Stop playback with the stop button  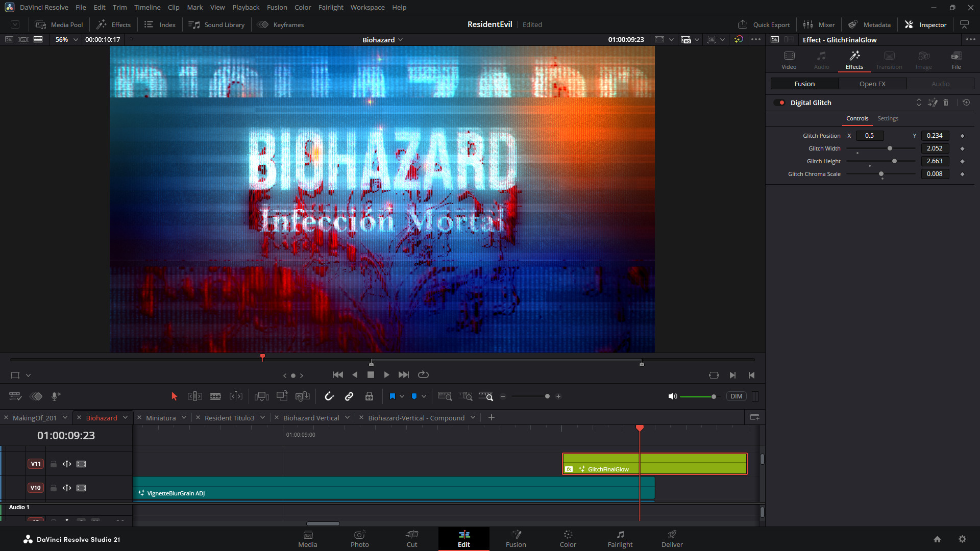tap(371, 375)
